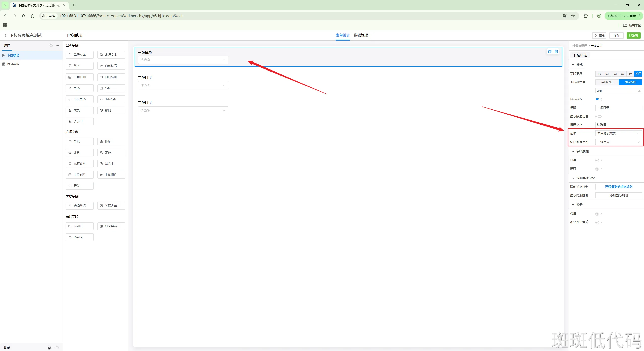This screenshot has width=644, height=351.
Task: Switch to the 数据管理 tab
Action: [x=361, y=35]
